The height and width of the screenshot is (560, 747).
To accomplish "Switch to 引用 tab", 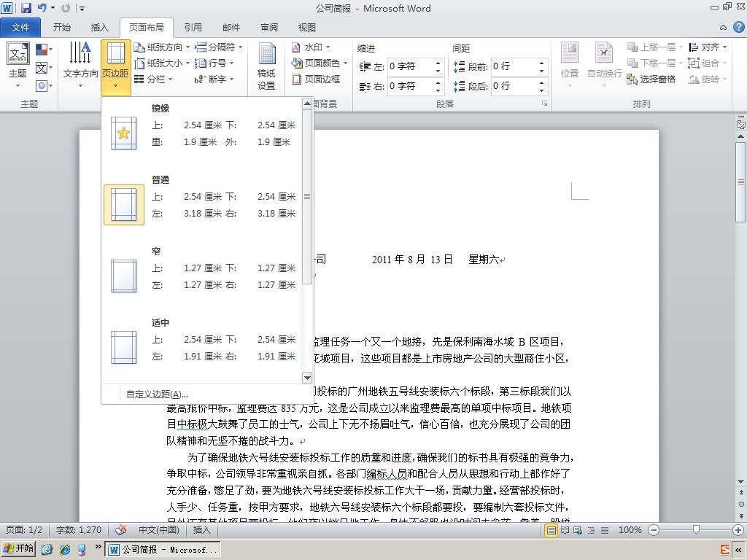I will (x=193, y=28).
